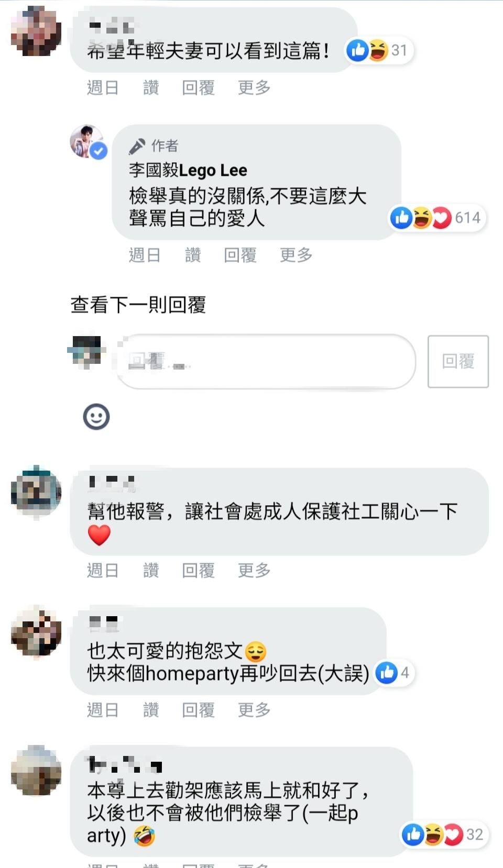Like the 幫他報警 comment with 讚
Image resolution: width=503 pixels, height=868 pixels.
point(151,570)
